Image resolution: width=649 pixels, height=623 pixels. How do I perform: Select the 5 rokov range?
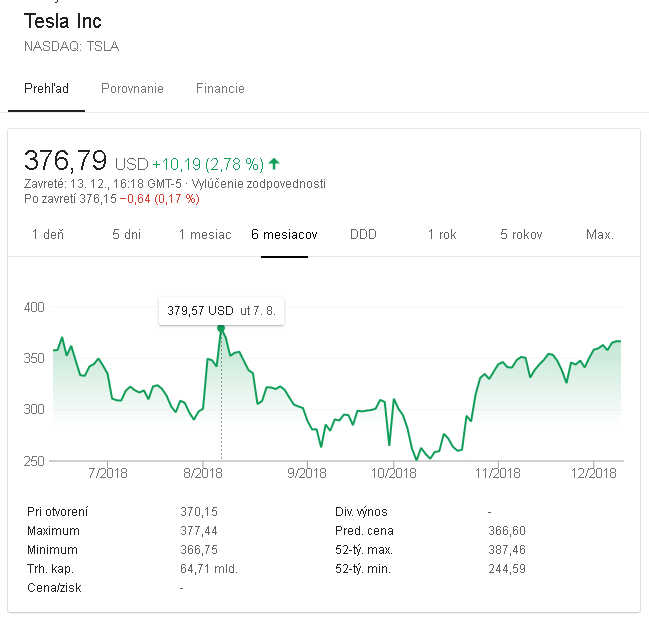coord(521,234)
